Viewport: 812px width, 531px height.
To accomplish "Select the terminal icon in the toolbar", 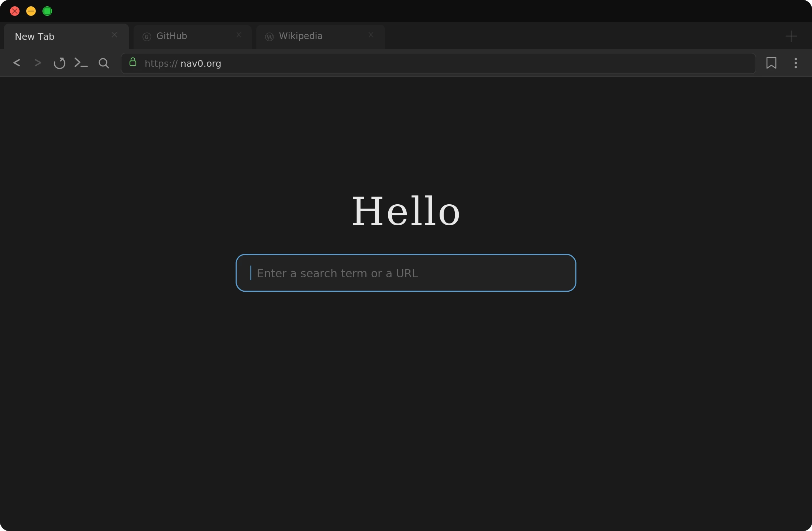I will tap(81, 63).
